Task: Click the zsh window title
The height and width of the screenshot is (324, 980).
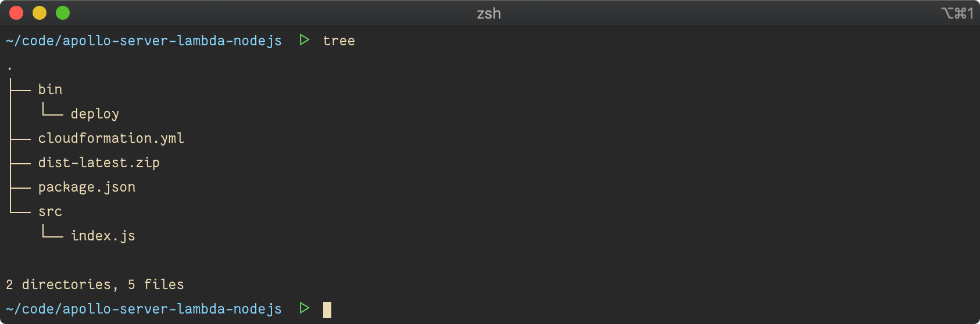Action: [489, 13]
